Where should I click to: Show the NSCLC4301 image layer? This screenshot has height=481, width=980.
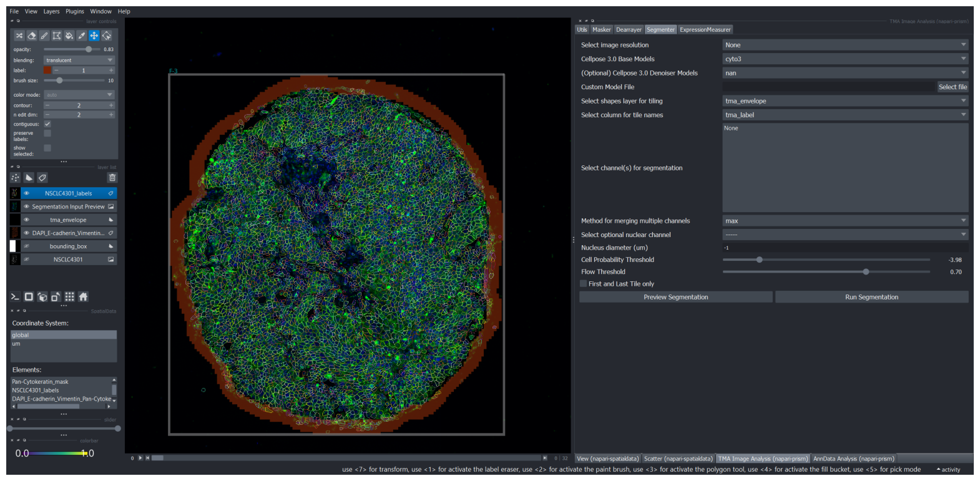[26, 260]
